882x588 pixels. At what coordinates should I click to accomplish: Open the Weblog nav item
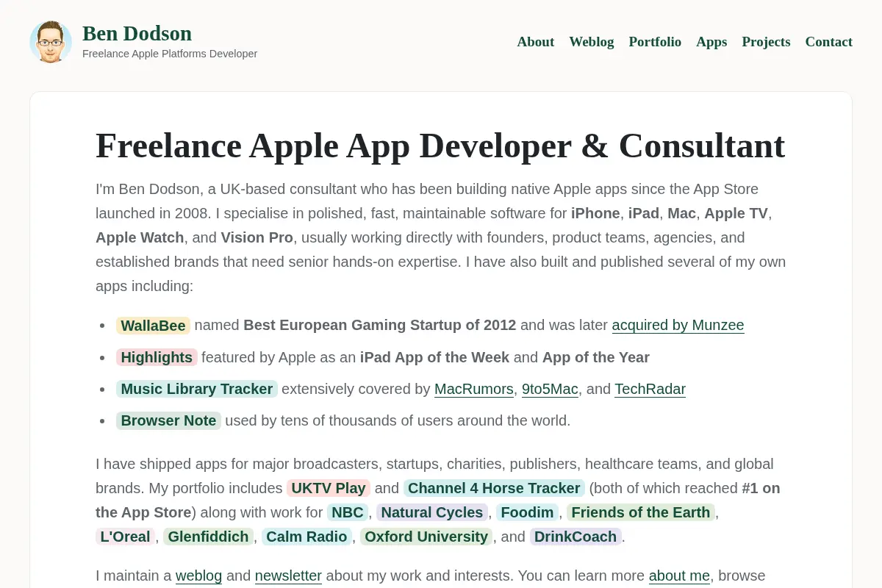pyautogui.click(x=591, y=42)
